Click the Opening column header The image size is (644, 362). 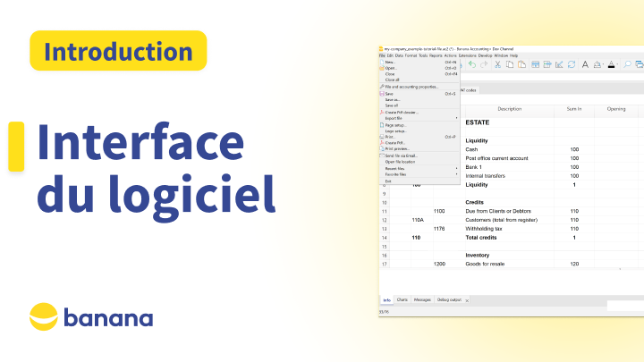coord(616,109)
